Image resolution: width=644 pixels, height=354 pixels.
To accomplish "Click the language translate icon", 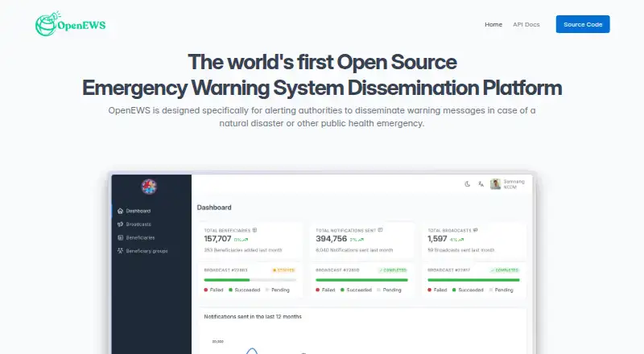I will (481, 184).
